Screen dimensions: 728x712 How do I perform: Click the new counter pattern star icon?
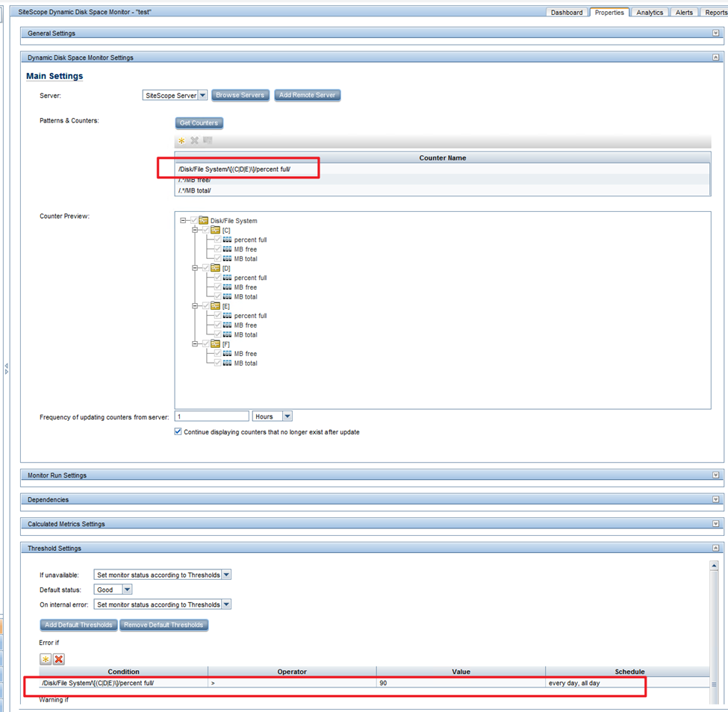point(181,140)
